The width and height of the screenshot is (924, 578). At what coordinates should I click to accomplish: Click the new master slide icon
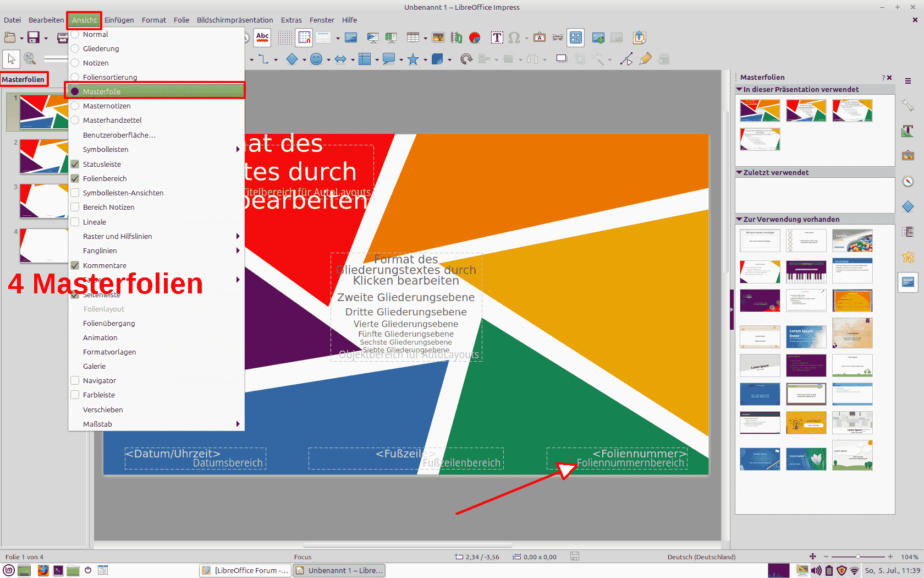(598, 37)
